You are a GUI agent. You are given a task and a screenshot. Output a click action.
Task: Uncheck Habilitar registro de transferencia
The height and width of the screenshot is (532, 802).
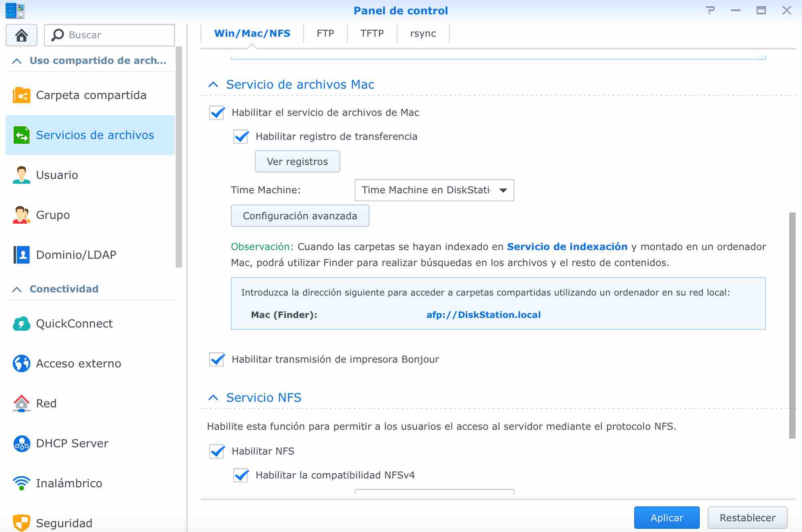coord(241,137)
